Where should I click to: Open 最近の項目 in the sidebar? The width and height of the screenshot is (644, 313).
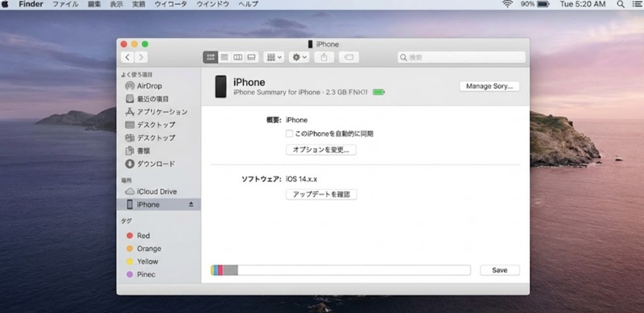(159, 99)
